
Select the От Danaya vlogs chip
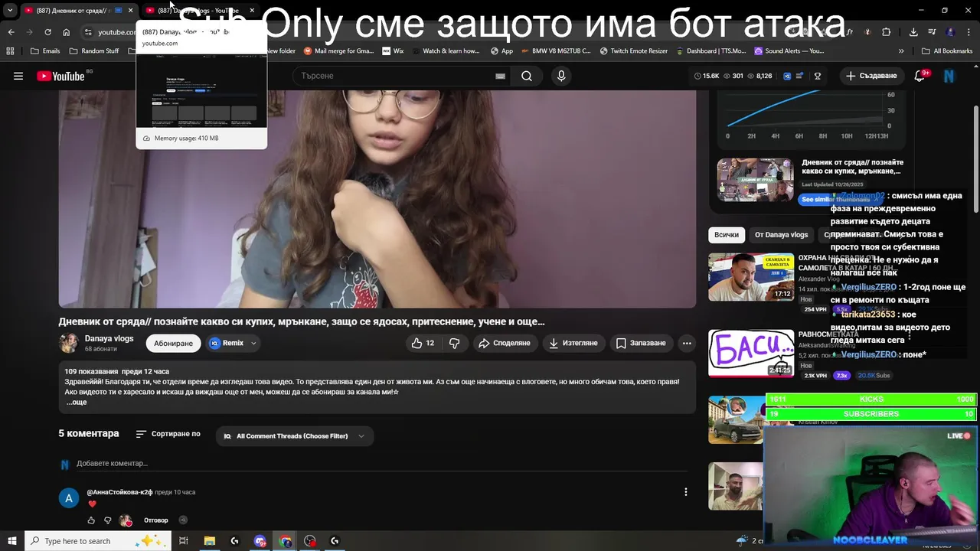[x=781, y=235]
